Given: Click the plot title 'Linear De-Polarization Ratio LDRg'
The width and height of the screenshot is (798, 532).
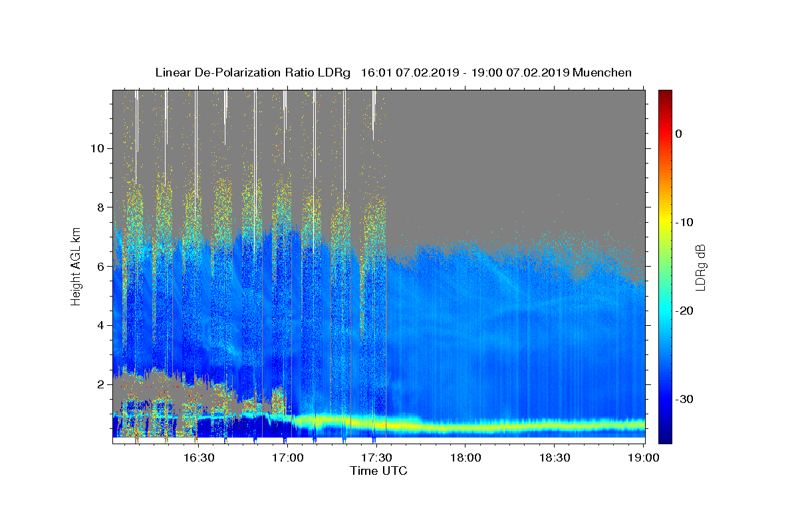Looking at the screenshot, I should (253, 72).
